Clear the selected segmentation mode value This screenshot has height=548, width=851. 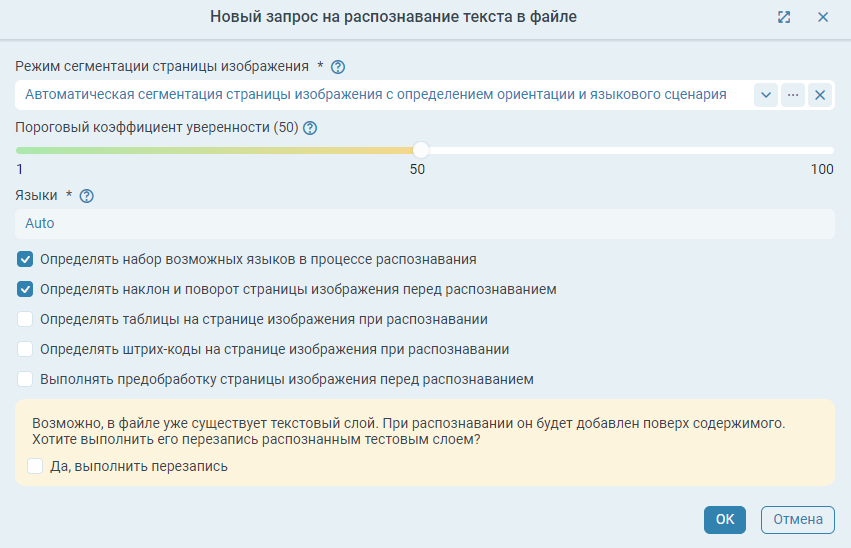pos(820,95)
